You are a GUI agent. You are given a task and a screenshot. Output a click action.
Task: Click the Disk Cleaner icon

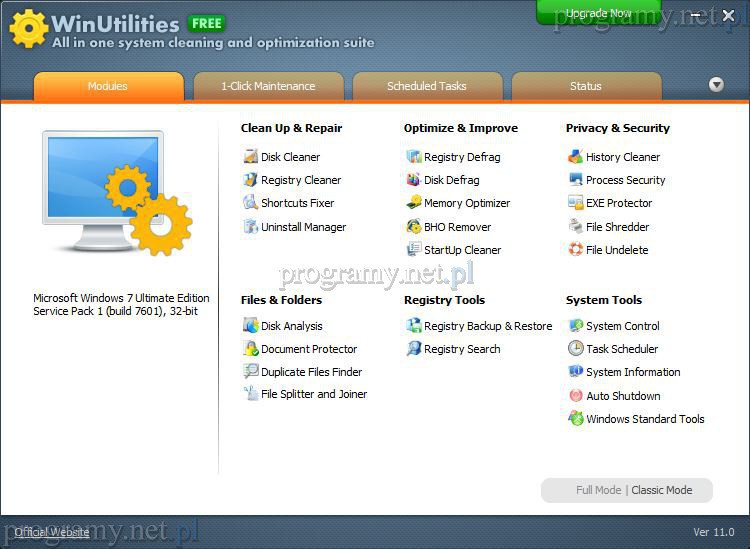click(250, 157)
